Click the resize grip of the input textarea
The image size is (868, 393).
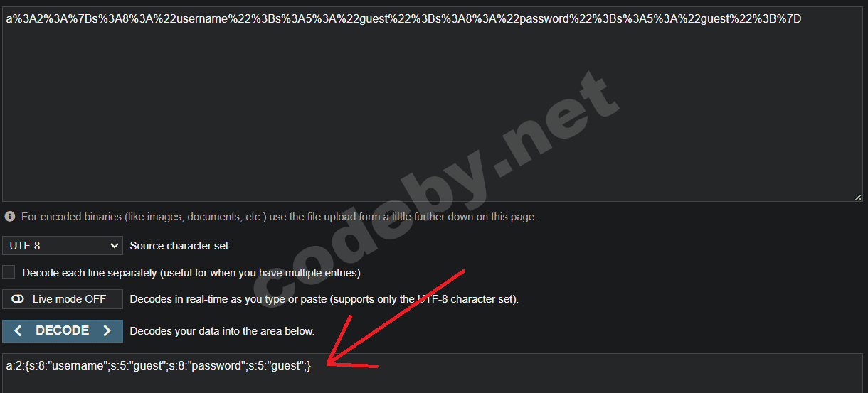pyautogui.click(x=858, y=198)
